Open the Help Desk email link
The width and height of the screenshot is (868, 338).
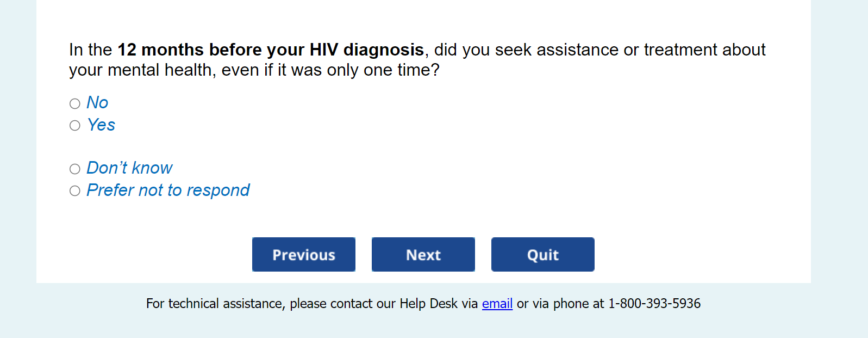click(497, 304)
